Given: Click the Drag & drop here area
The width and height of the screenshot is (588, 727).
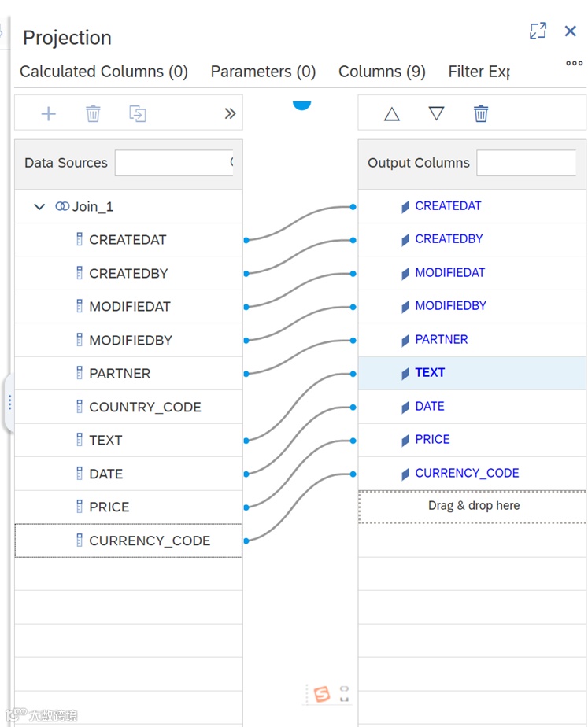Looking at the screenshot, I should 473,506.
